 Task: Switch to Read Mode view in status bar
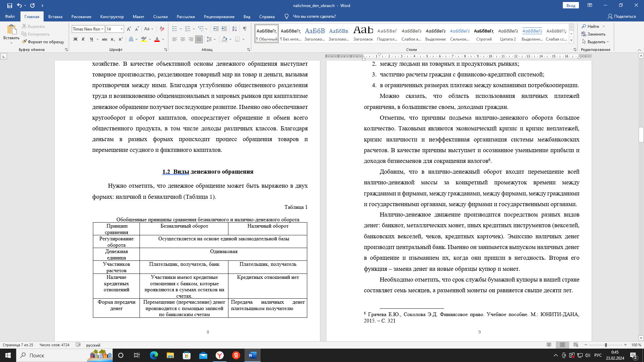pyautogui.click(x=549, y=345)
